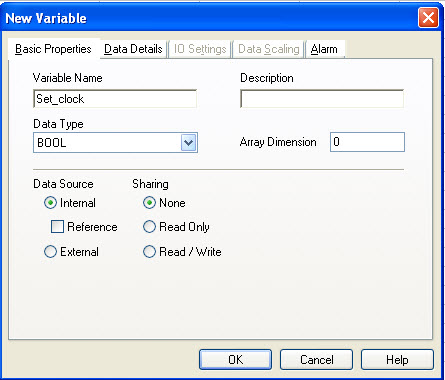The height and width of the screenshot is (380, 445).
Task: Click the Description label
Action: coord(267,78)
